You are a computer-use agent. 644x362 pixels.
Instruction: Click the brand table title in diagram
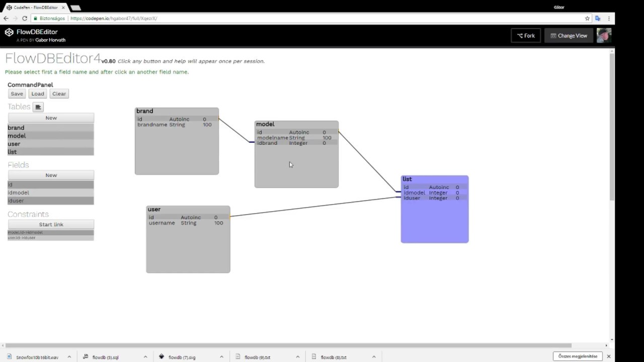(x=145, y=111)
